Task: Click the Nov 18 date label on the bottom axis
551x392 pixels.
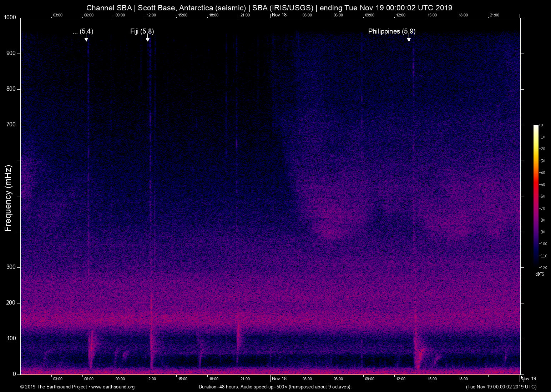Action: 279,379
